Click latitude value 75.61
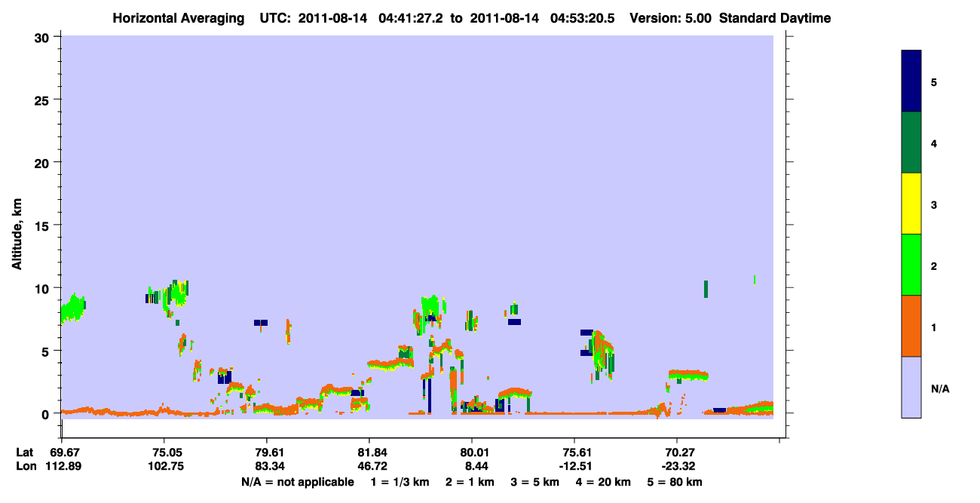Screen dimensions: 980x503 pos(574,452)
